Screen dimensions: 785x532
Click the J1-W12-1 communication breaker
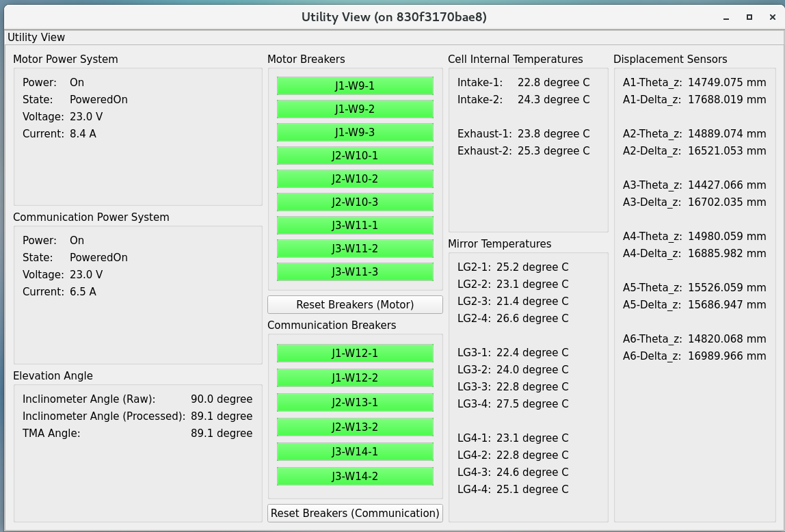point(355,354)
